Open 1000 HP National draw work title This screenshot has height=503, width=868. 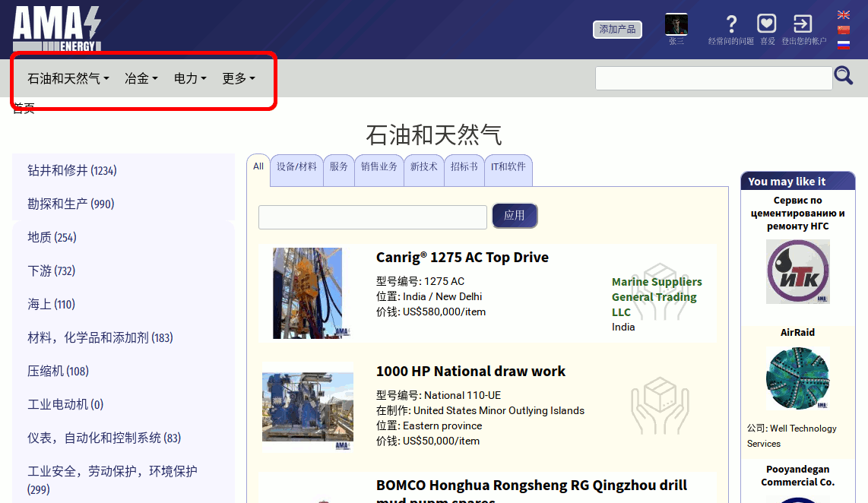(470, 372)
